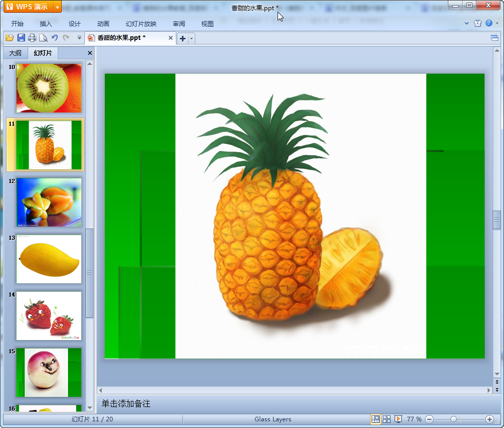This screenshot has width=504, height=428.
Task: Go to next slide double-arrow button
Action: (x=497, y=390)
